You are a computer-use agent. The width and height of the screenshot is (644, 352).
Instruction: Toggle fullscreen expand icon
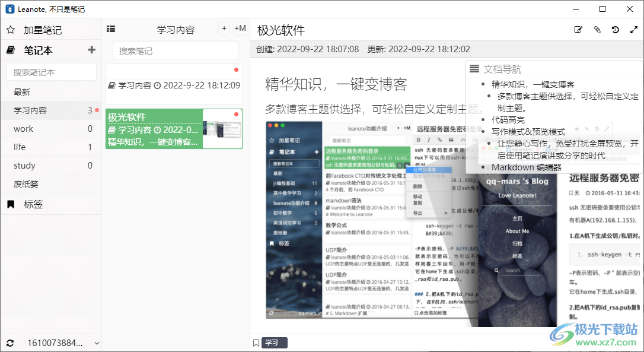[634, 30]
